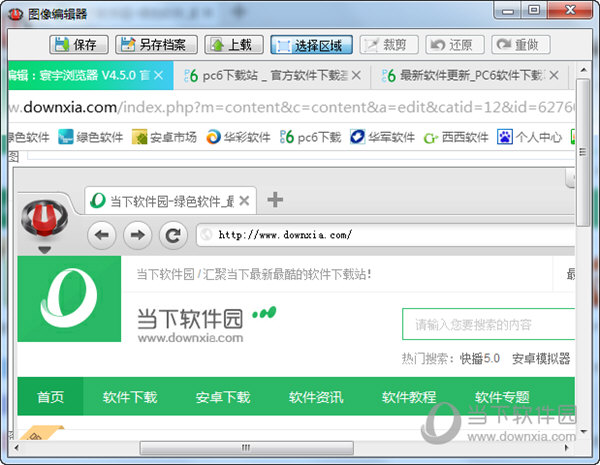Screen dimensions: 600x465
Task: Open 软件专题 navigation item
Action: pyautogui.click(x=502, y=397)
